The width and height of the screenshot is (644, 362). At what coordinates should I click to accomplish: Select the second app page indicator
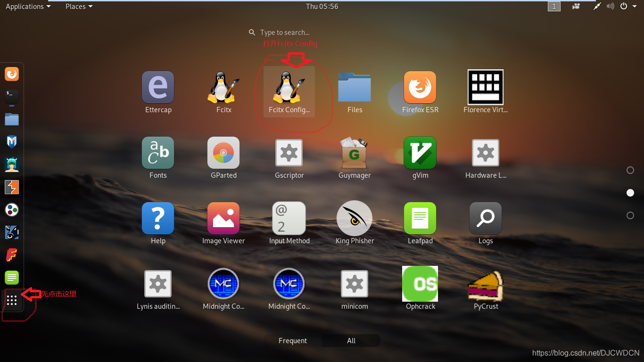pyautogui.click(x=630, y=193)
